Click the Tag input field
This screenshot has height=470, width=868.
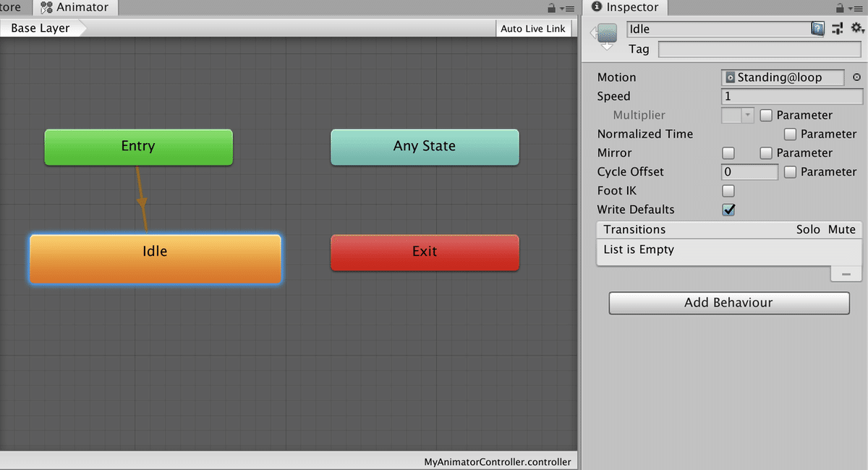pyautogui.click(x=759, y=49)
